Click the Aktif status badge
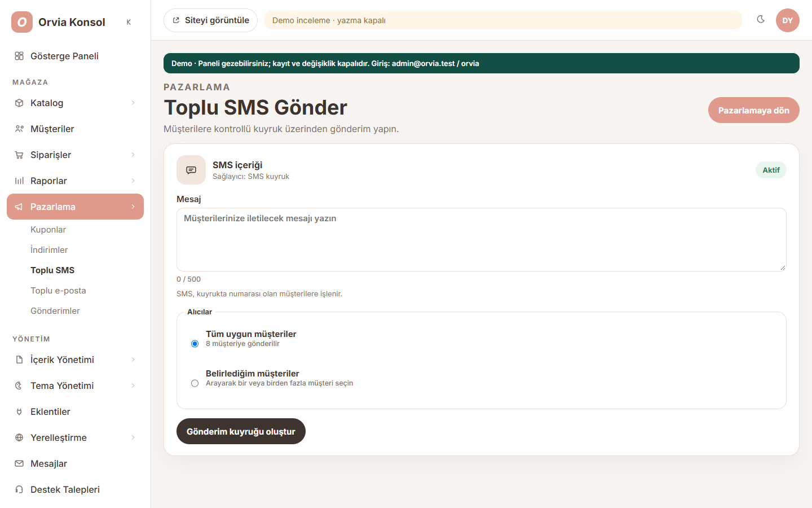812x508 pixels. [771, 170]
